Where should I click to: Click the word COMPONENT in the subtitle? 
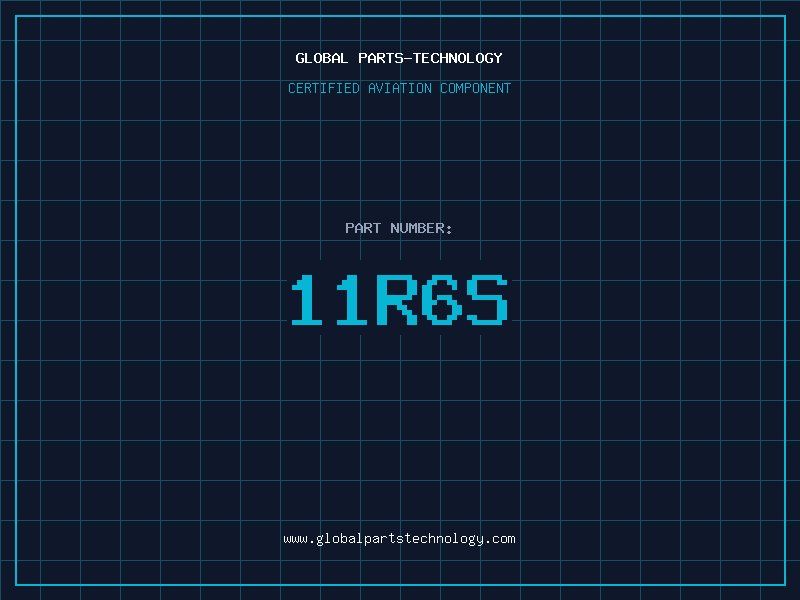tap(476, 88)
